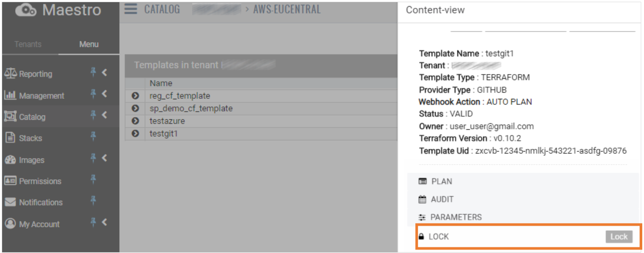Expand the Catalog section chevron
This screenshot has height=253, width=644.
click(x=104, y=116)
